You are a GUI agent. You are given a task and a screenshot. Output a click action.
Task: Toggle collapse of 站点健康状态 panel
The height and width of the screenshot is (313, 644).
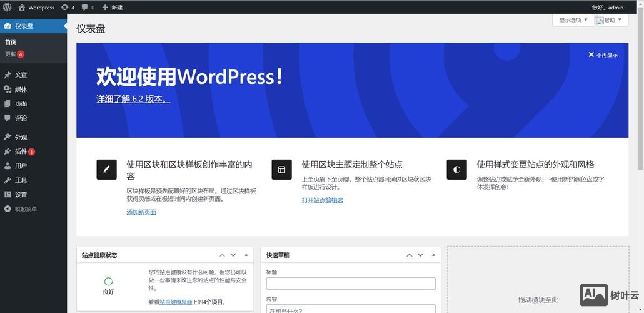tap(246, 255)
